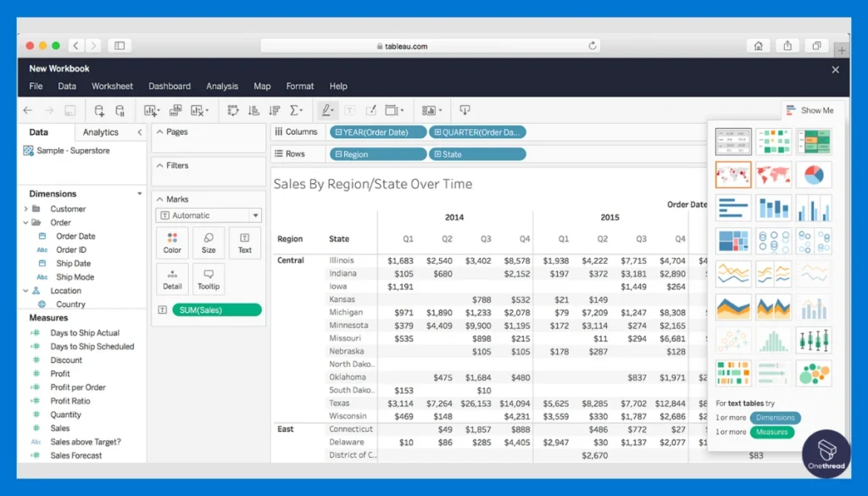Select the packed bubbles chart type
The height and width of the screenshot is (496, 868).
click(x=814, y=374)
